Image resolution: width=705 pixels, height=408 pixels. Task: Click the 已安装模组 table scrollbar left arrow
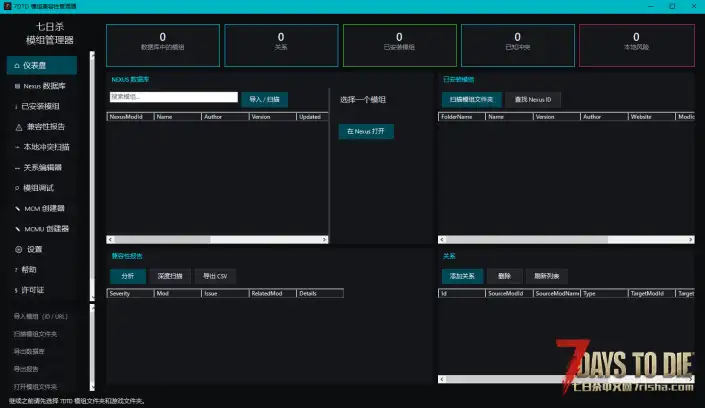point(442,240)
